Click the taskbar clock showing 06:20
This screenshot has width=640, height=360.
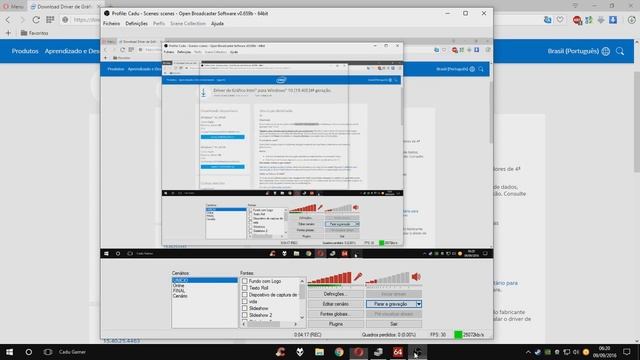(604, 352)
